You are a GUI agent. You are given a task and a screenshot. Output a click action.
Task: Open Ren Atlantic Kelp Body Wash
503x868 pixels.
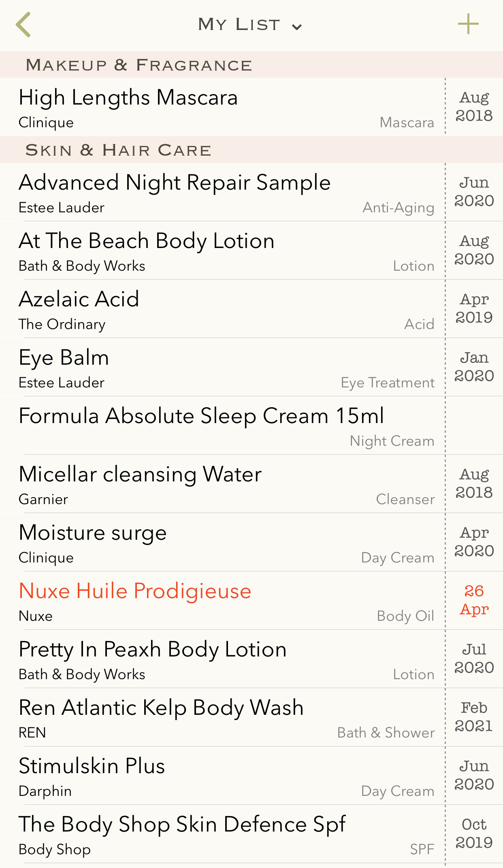[x=161, y=708]
